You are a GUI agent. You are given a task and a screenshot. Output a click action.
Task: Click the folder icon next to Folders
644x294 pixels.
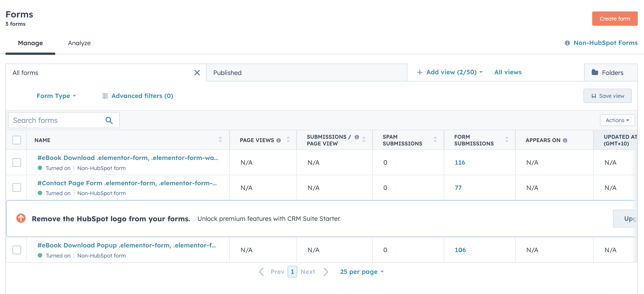coord(595,73)
